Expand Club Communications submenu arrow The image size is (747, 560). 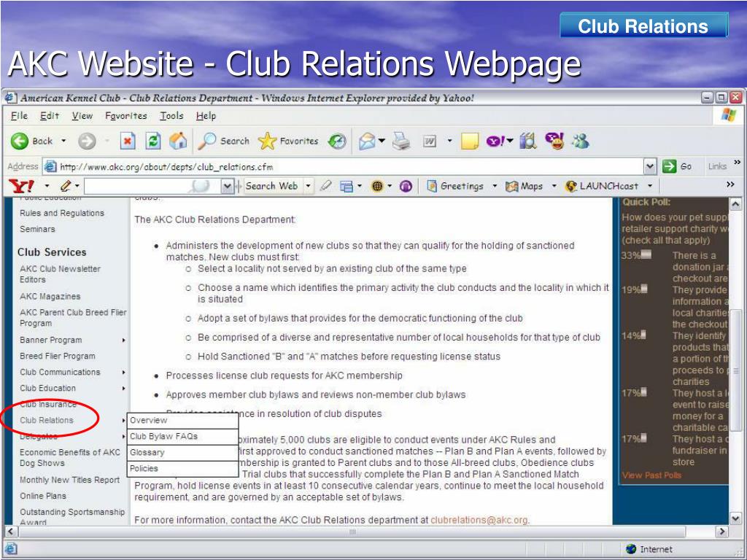coord(123,373)
